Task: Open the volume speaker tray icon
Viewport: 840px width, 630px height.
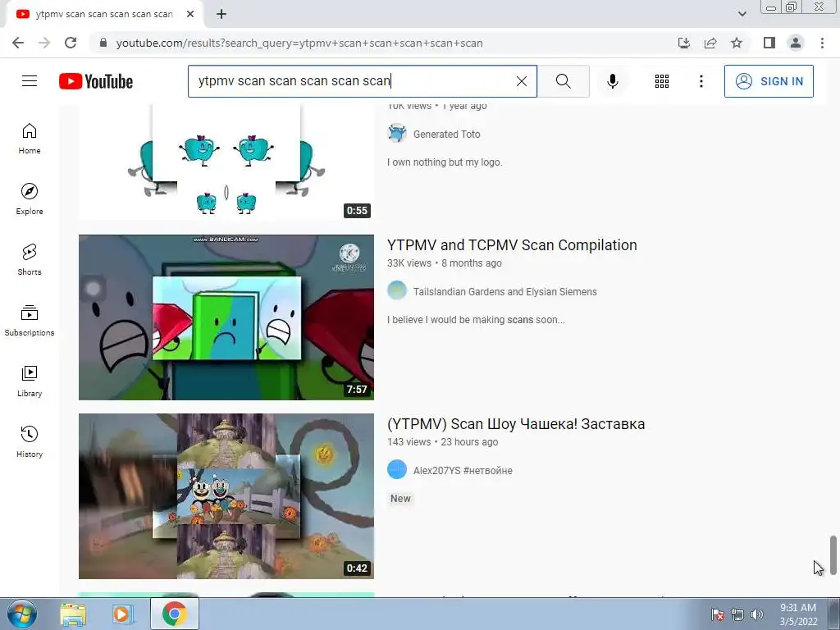Action: point(757,614)
